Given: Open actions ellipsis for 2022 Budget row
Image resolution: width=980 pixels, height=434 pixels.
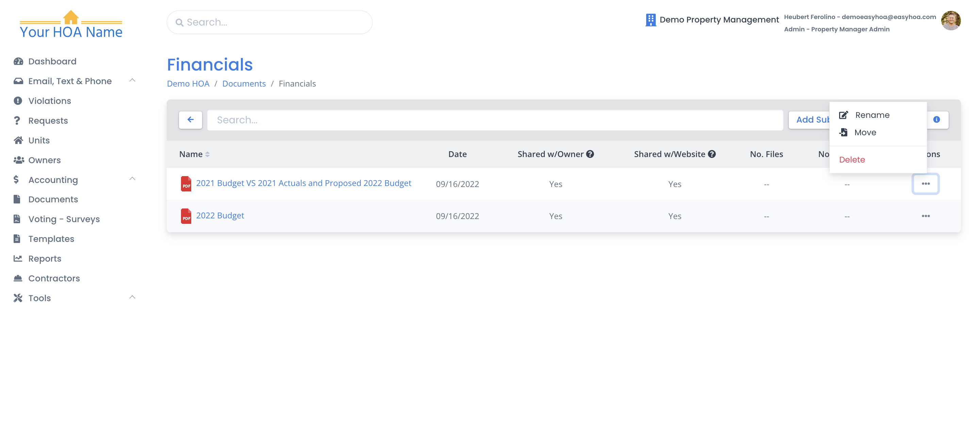Looking at the screenshot, I should [926, 216].
